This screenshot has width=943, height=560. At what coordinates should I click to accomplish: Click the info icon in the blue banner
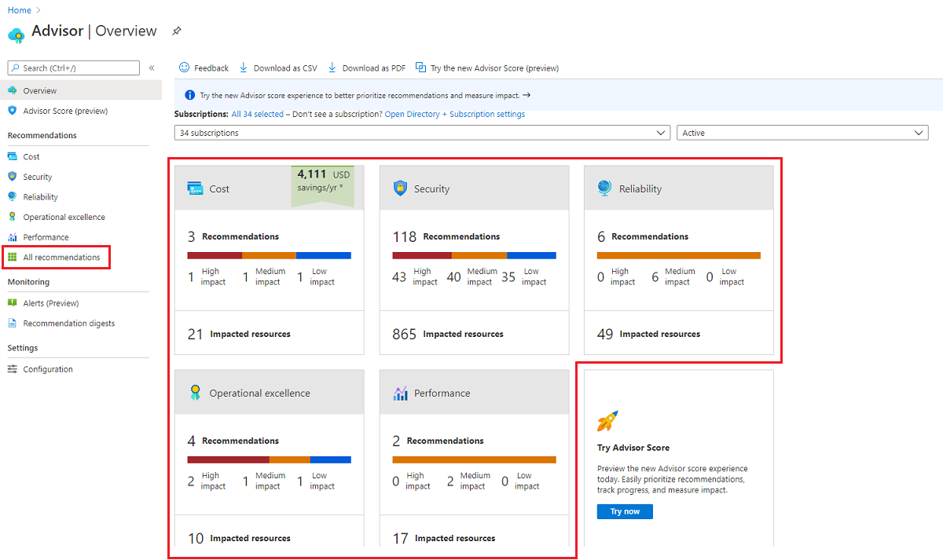coord(189,95)
